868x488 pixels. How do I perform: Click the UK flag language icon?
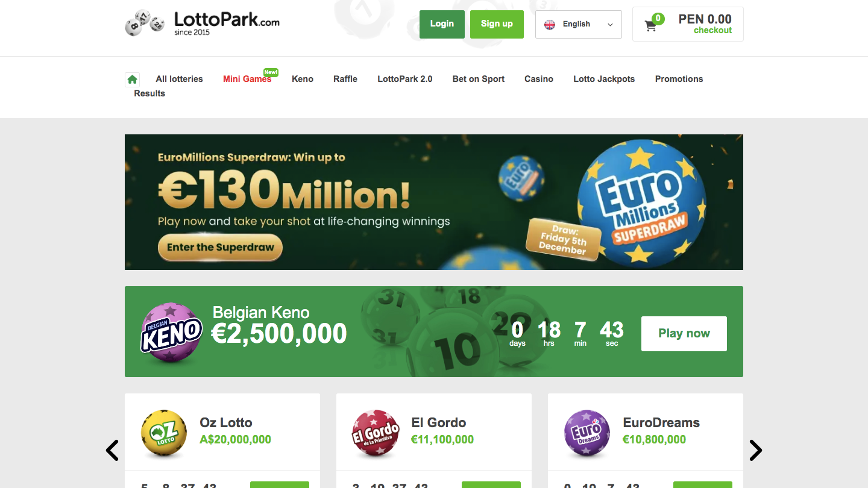550,25
